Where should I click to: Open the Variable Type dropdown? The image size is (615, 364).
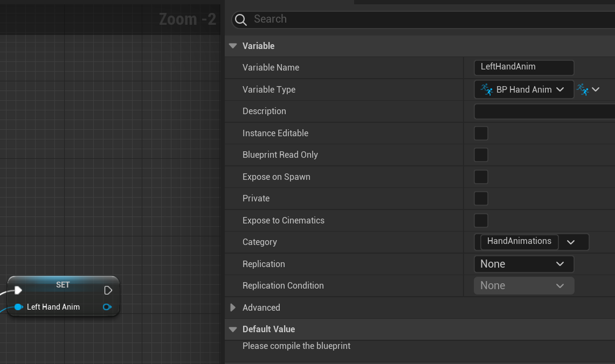(524, 89)
